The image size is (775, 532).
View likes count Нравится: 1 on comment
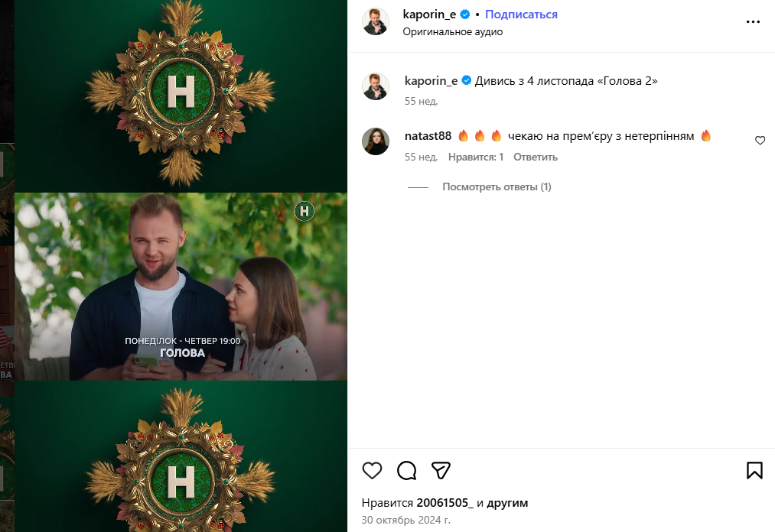click(476, 157)
